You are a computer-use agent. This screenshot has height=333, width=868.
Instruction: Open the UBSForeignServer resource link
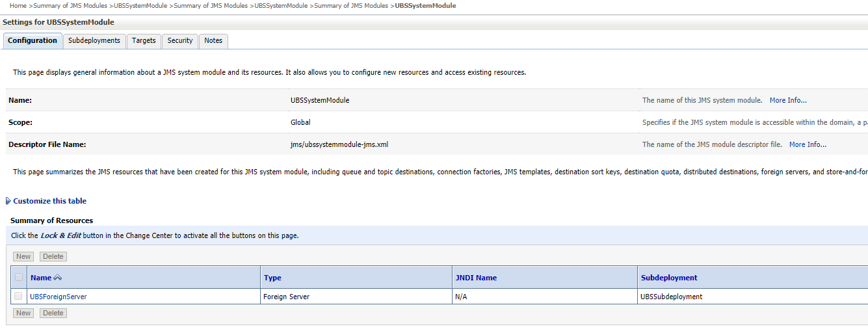[59, 297]
